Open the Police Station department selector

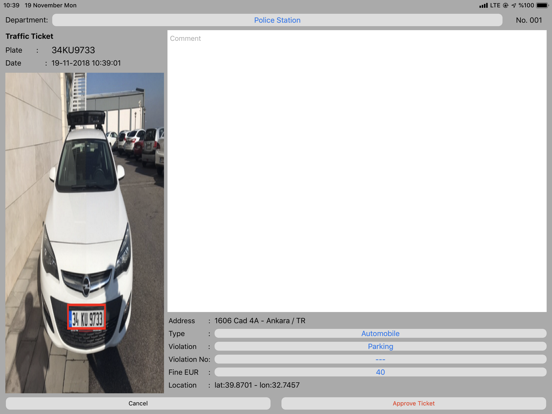tap(277, 20)
